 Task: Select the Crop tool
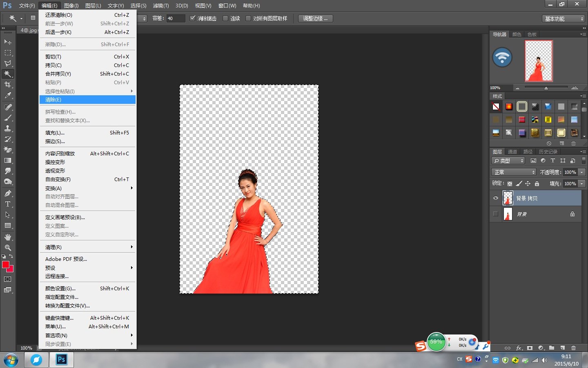8,85
